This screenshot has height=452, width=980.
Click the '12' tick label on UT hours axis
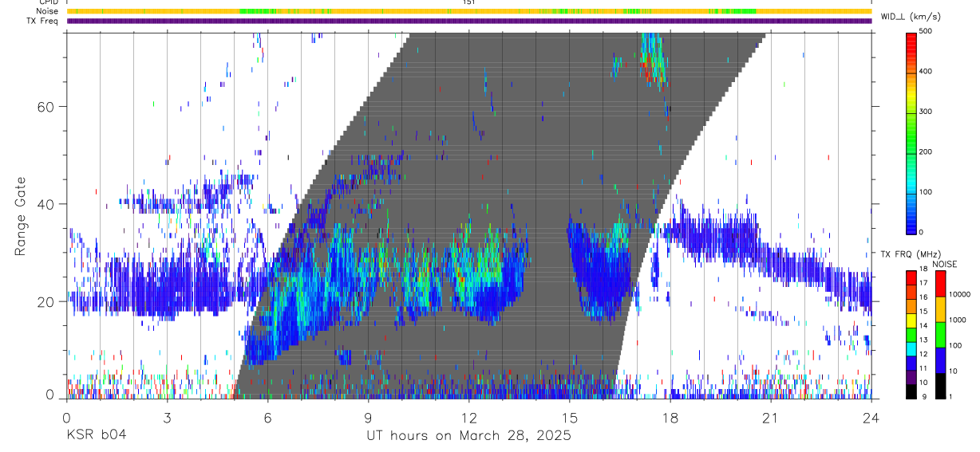point(468,418)
